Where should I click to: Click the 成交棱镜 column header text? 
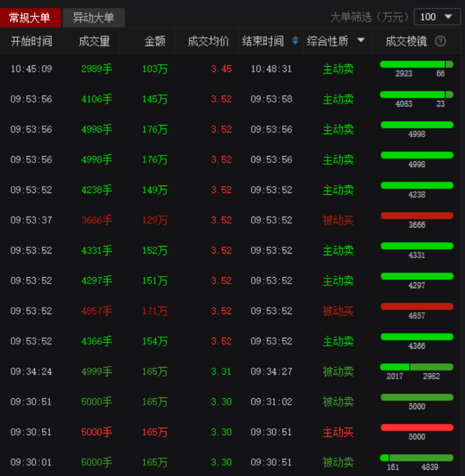[406, 41]
